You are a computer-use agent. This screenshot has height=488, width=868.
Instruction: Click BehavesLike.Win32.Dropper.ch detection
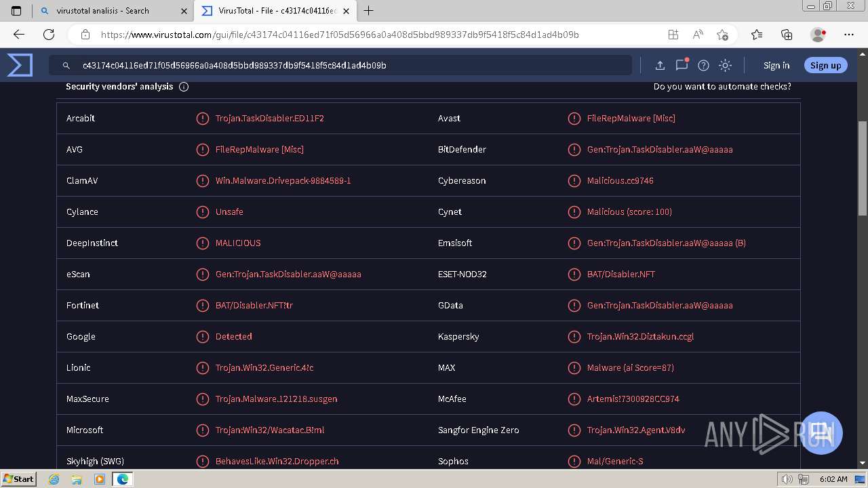point(277,462)
